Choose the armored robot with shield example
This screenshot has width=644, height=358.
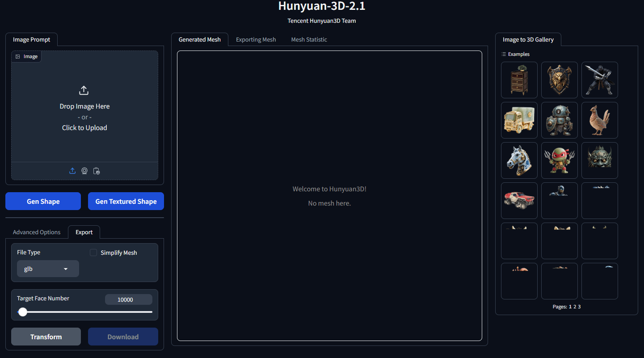[x=560, y=120]
